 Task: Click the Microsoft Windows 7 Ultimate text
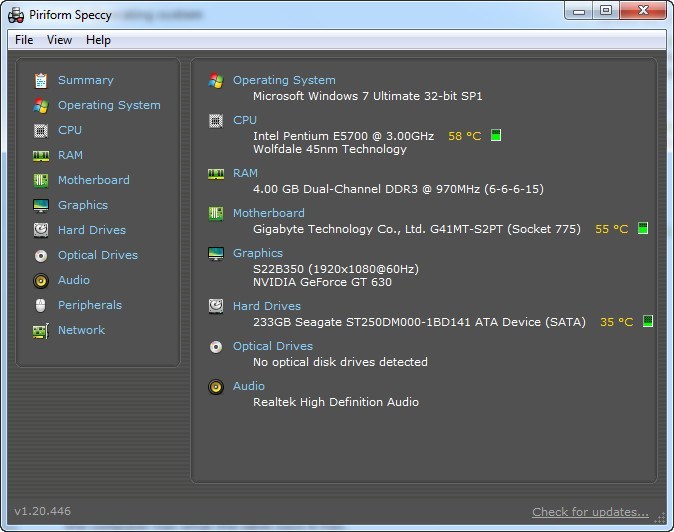(x=368, y=96)
